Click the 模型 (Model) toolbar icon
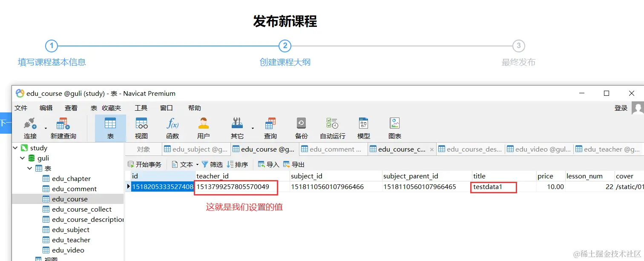 click(363, 128)
